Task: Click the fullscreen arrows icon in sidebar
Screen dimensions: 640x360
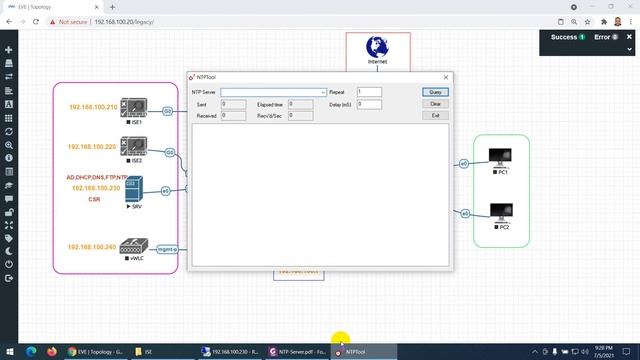Action: coord(9,225)
